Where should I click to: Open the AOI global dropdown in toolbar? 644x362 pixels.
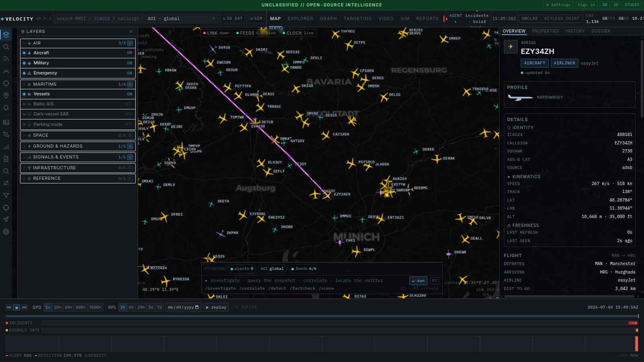coord(181,19)
